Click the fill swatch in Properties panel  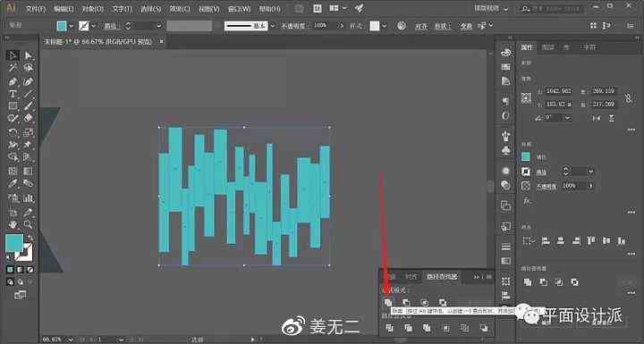(526, 157)
